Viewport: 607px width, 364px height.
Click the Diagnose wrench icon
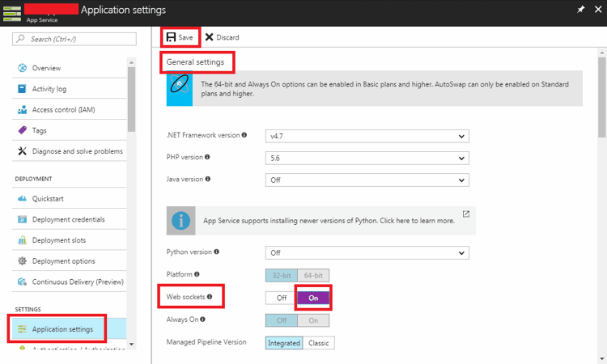23,151
